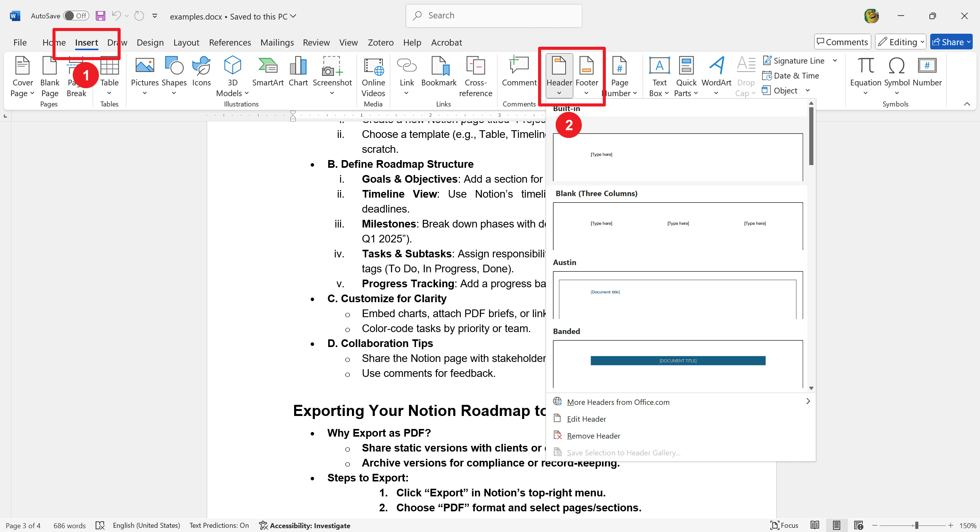
Task: Switch to the Zotero tab
Action: (x=380, y=42)
